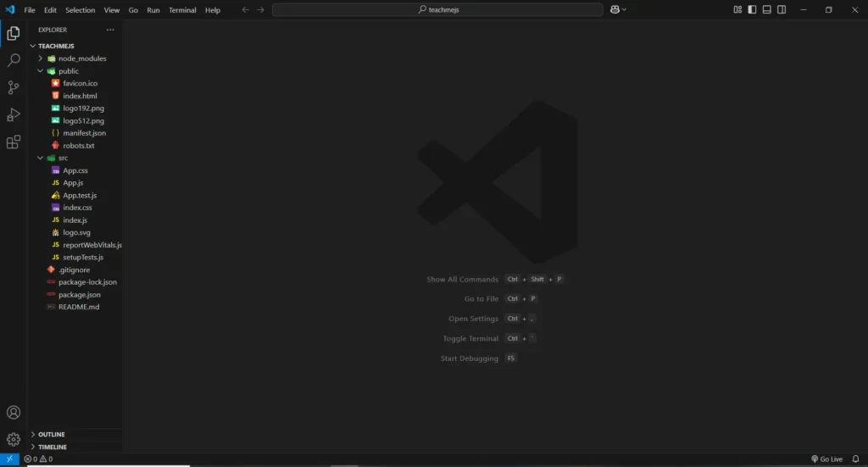Open the Accounts icon
The height and width of the screenshot is (467, 868).
coord(14,413)
